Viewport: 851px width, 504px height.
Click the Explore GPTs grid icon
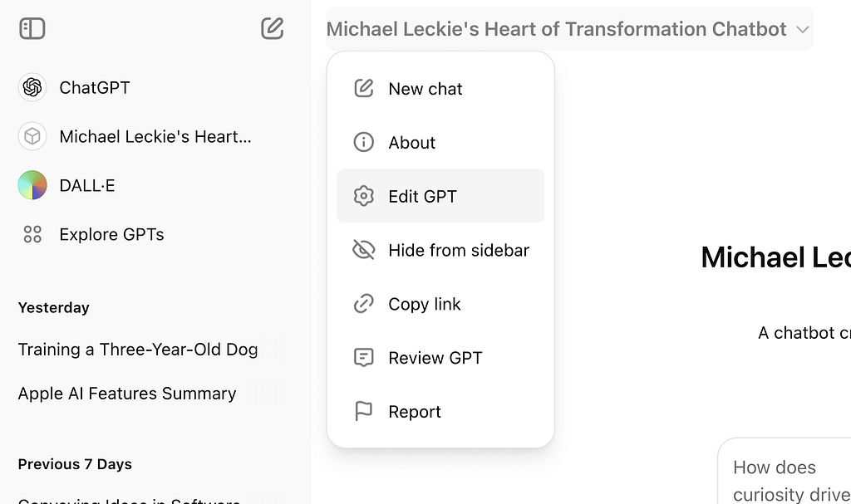point(32,234)
